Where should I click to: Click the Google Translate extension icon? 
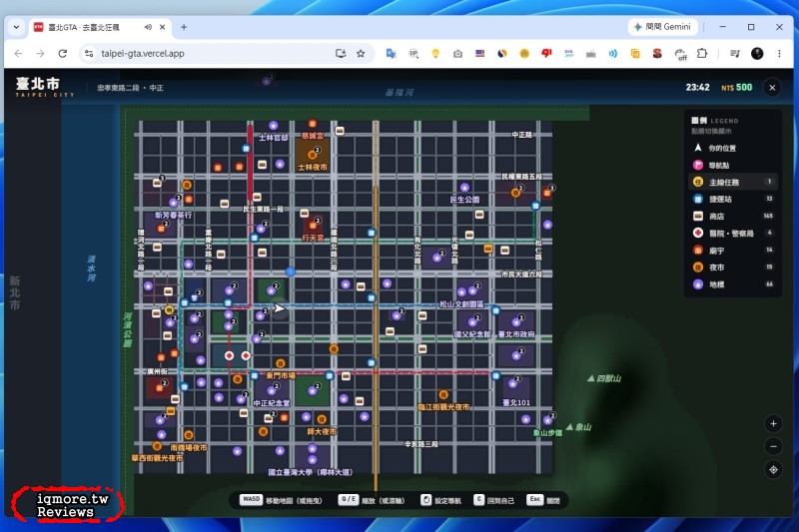pos(391,54)
